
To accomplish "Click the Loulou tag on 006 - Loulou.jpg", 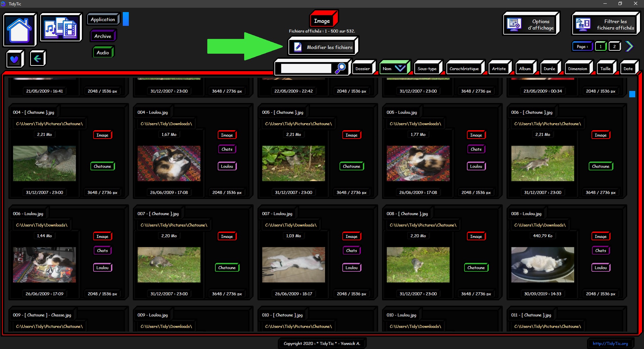I will (102, 267).
